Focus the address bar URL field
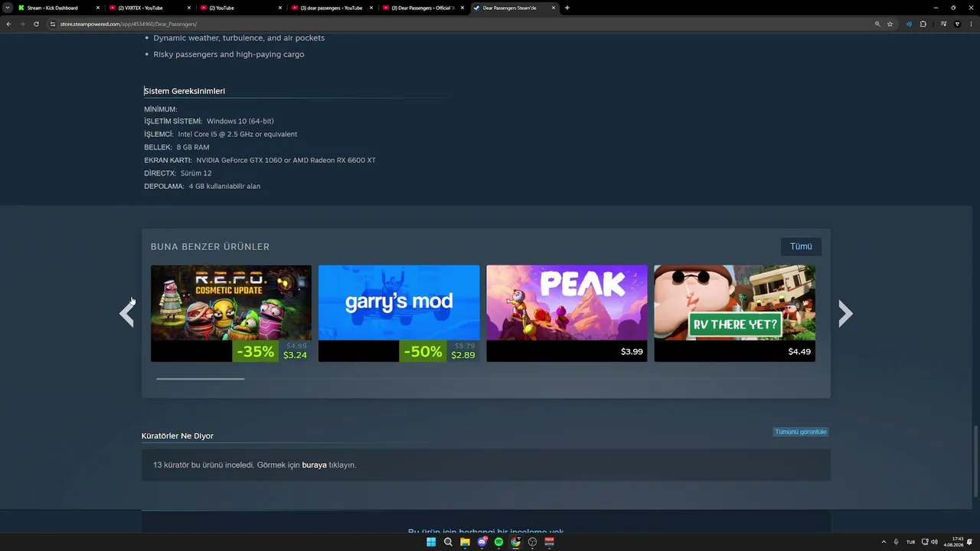 coord(459,24)
